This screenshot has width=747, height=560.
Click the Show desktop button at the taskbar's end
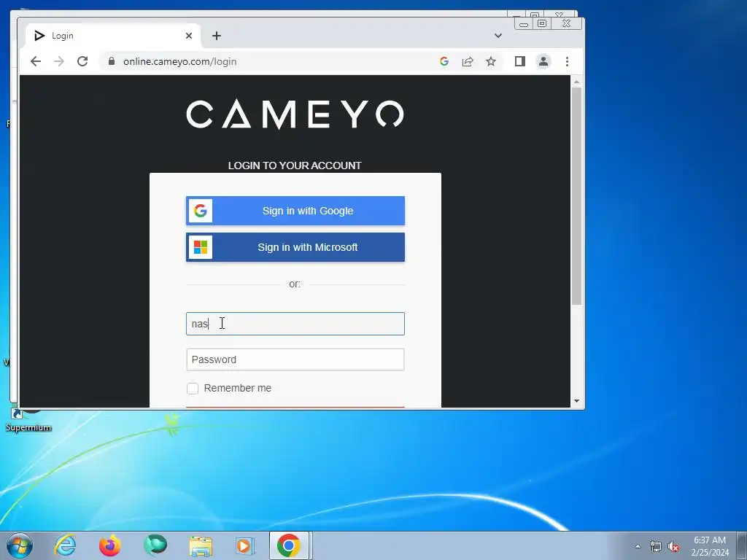pyautogui.click(x=742, y=545)
